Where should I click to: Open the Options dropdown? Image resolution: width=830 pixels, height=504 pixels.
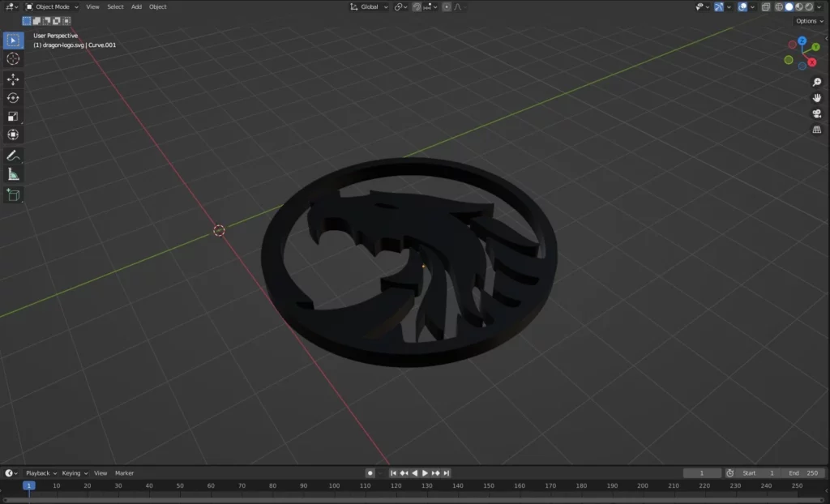810,21
